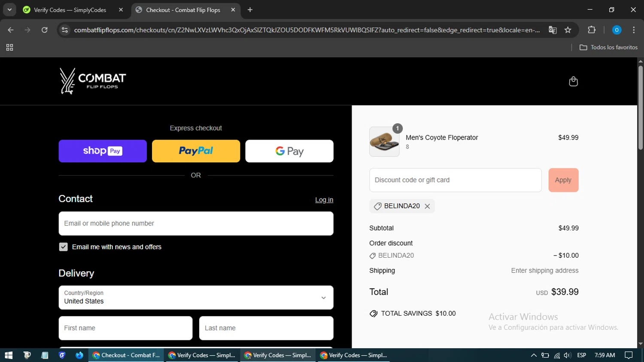Click the Men's Coyote Floperator product name
644x362 pixels.
[x=442, y=137]
